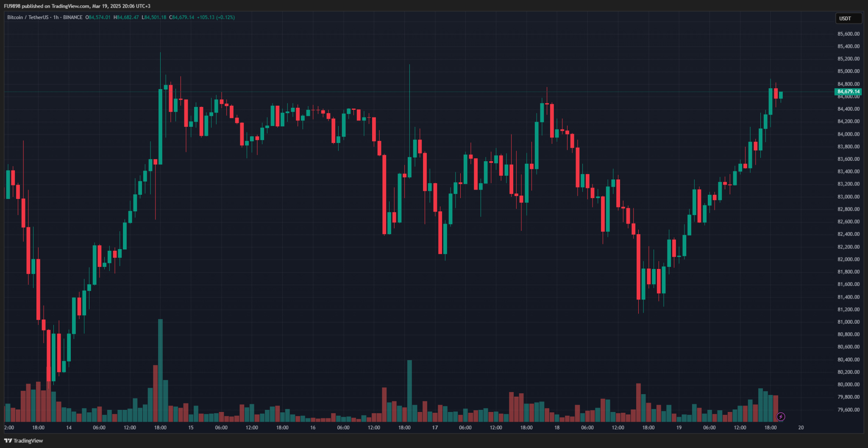Select the Bitcoin / TetherUS symbol title
This screenshot has width=868, height=448.
click(28, 17)
